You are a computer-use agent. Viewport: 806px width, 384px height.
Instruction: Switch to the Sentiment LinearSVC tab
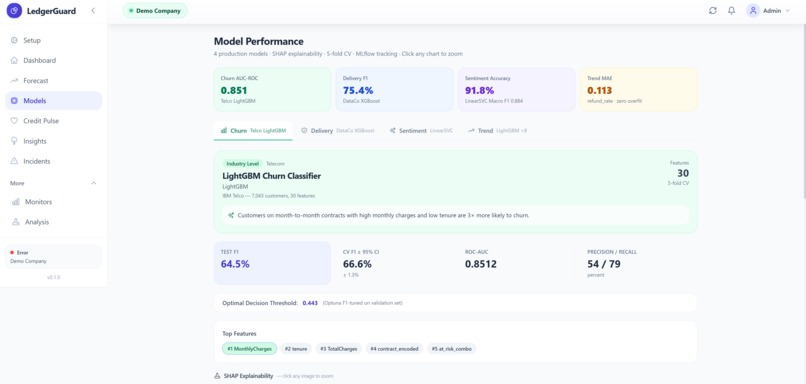(421, 131)
